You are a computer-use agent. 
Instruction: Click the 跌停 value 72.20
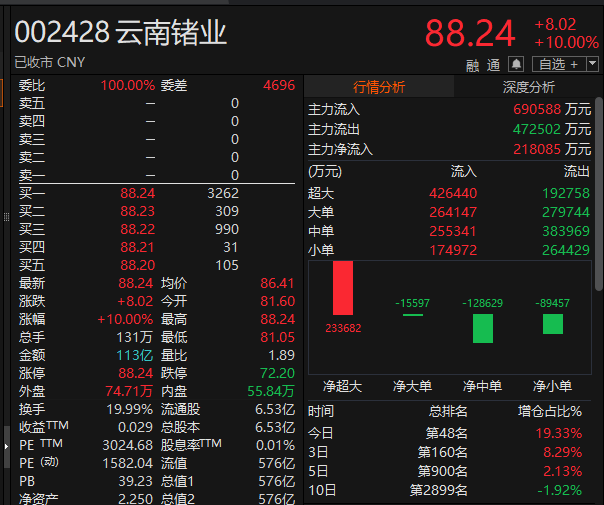pos(277,373)
